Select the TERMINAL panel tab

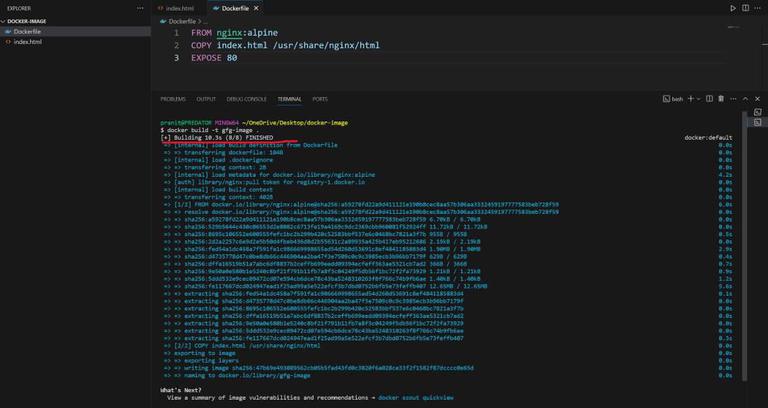pos(289,99)
